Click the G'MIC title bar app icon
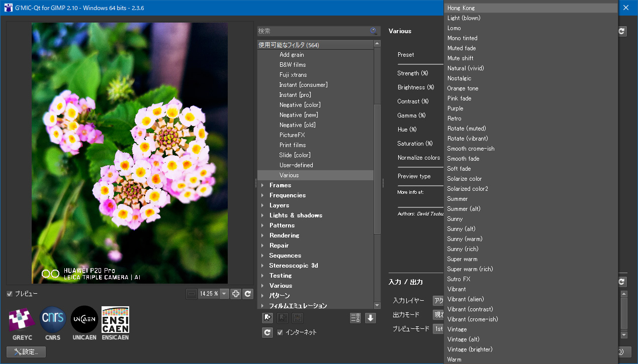This screenshot has height=364, width=638. 9,8
